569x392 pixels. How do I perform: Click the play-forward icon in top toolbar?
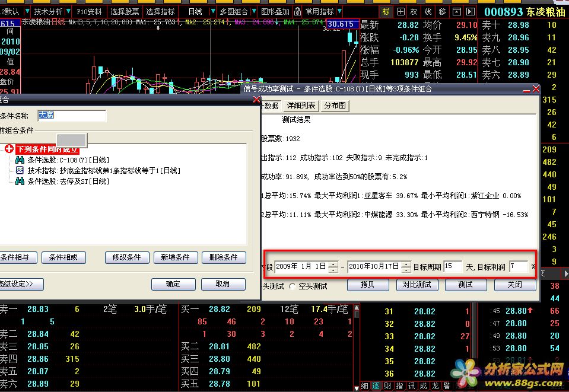(x=471, y=12)
